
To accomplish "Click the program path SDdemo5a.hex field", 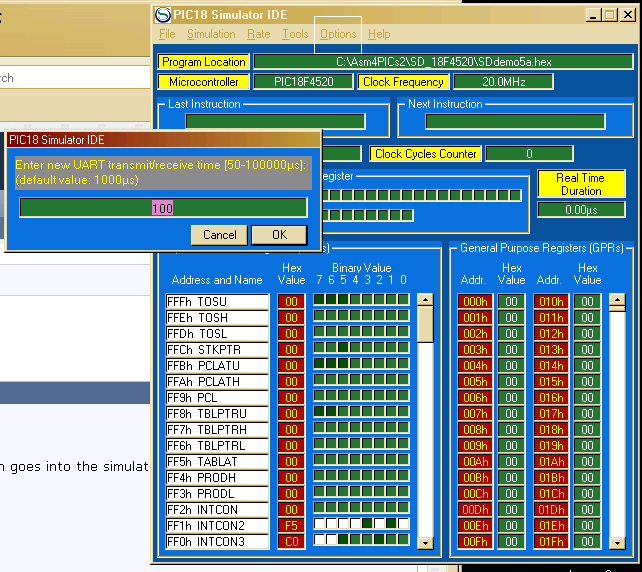I will (443, 62).
